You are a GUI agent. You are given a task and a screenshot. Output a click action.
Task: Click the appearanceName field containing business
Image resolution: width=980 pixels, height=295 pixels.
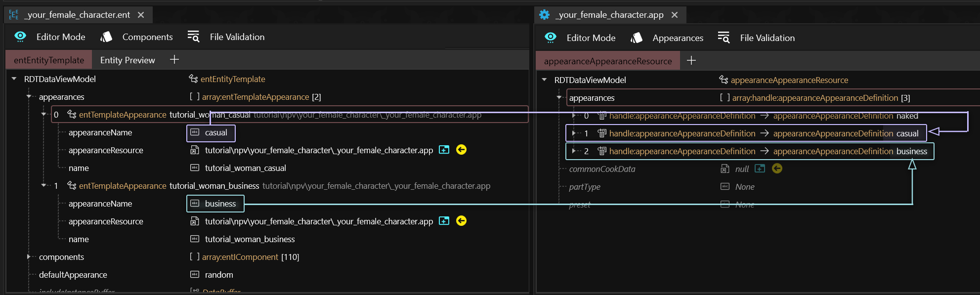pyautogui.click(x=215, y=204)
